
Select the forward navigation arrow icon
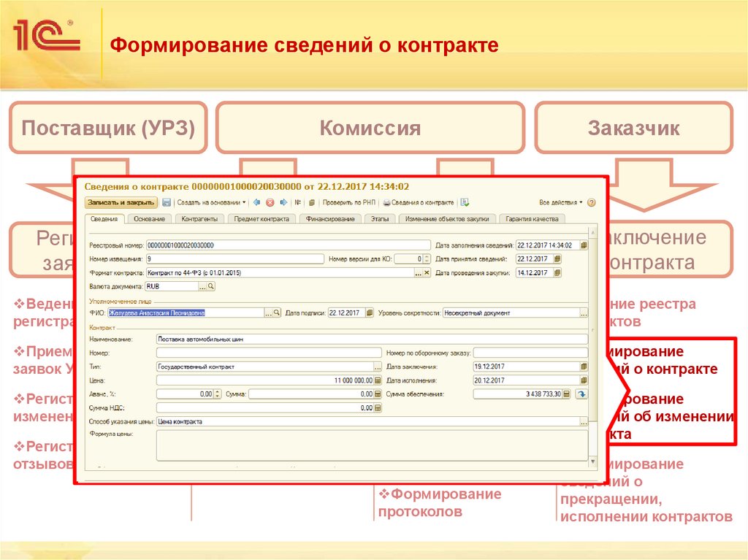pyautogui.click(x=283, y=202)
